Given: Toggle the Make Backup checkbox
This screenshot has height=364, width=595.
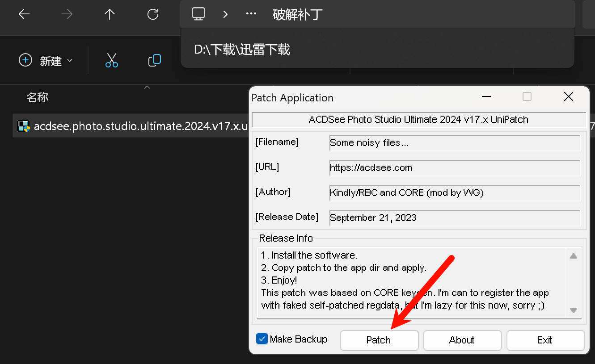Looking at the screenshot, I should click(x=262, y=339).
